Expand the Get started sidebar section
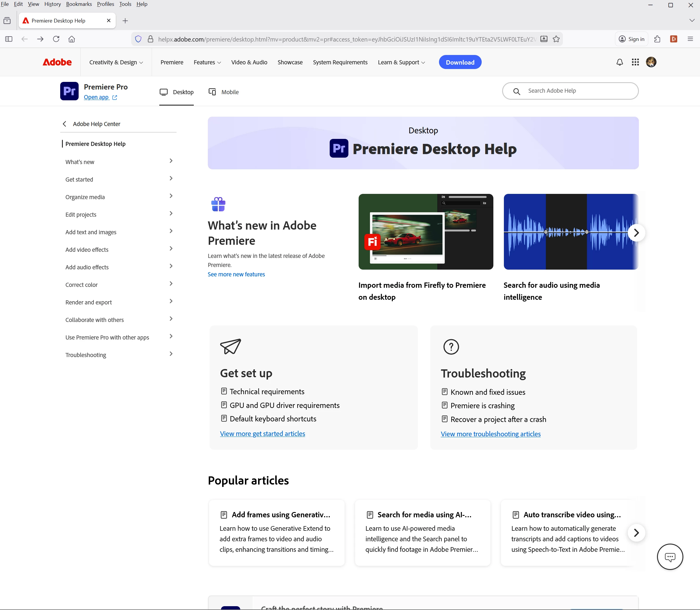 171,178
